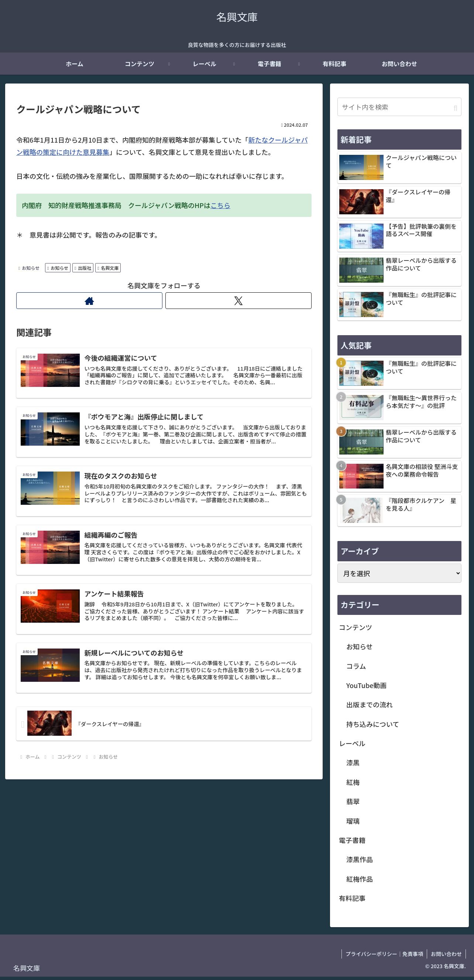
Task: Open popular rank 1 『無職転生』の批評記事について
Action: tap(399, 373)
